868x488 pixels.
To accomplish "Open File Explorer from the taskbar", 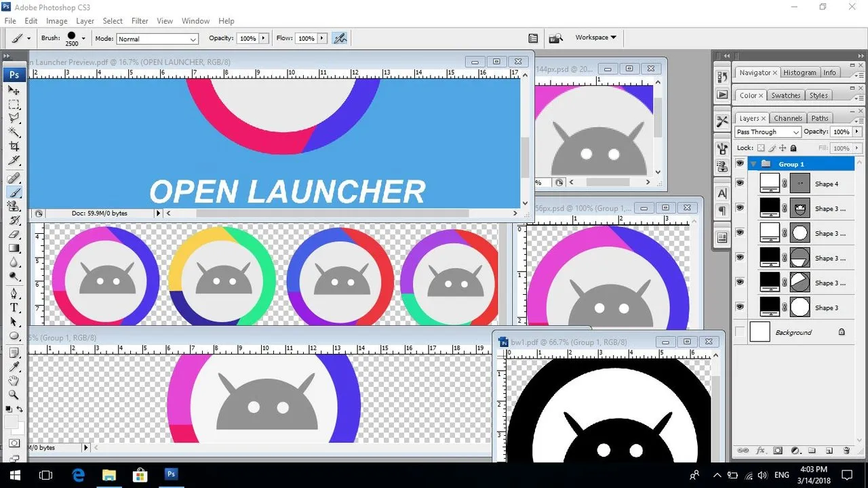I will (x=109, y=474).
